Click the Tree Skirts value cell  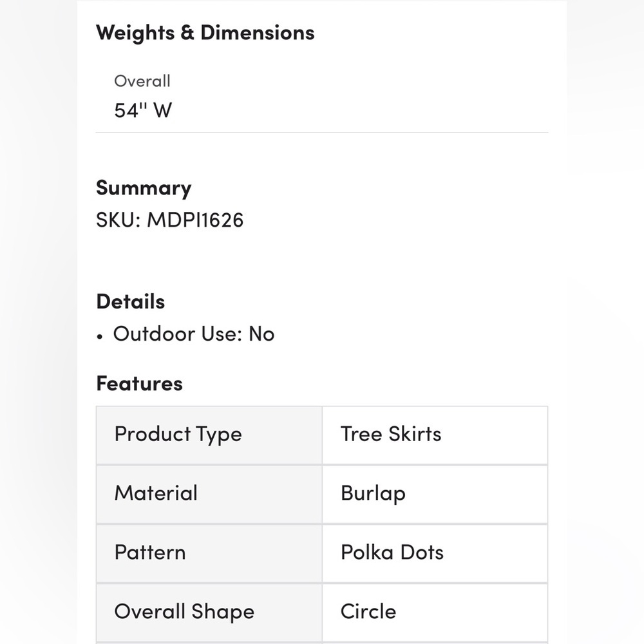pos(435,435)
